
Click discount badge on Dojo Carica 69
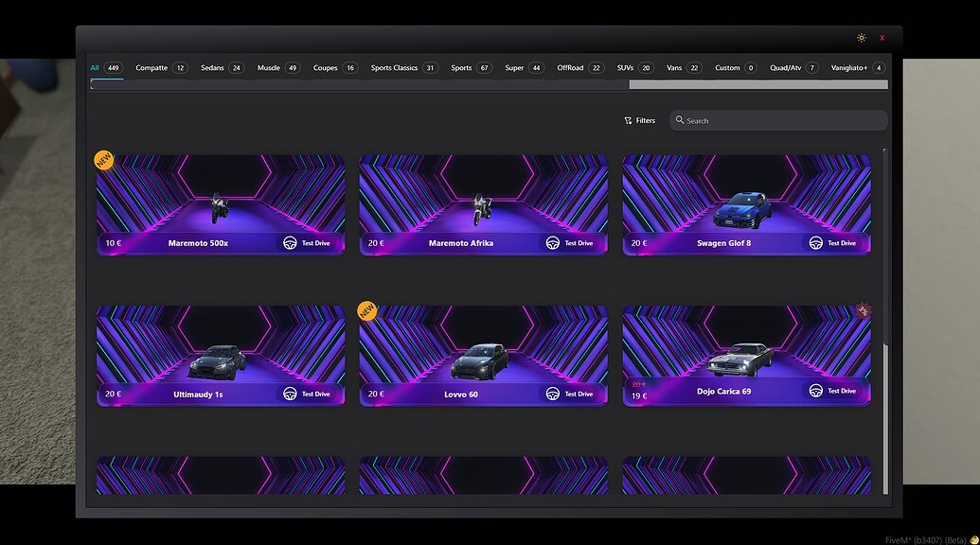point(864,309)
